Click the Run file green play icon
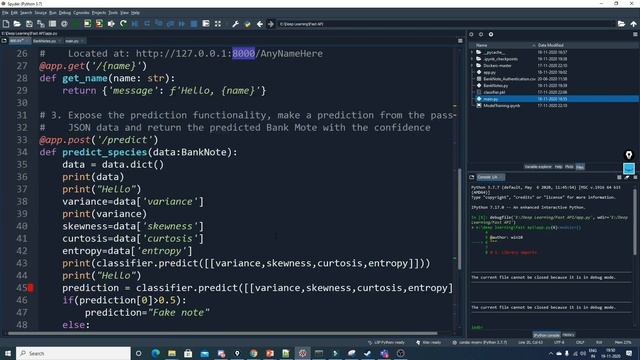This screenshot has width=640, height=360. 76,24
